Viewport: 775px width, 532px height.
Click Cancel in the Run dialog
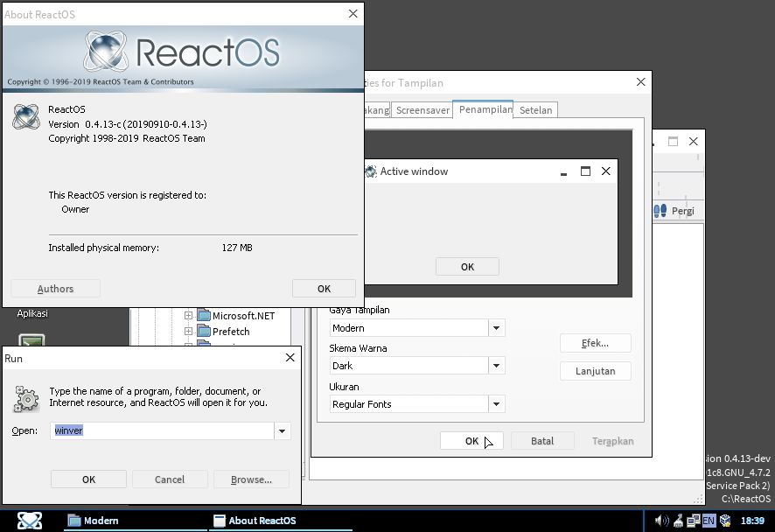tap(170, 479)
